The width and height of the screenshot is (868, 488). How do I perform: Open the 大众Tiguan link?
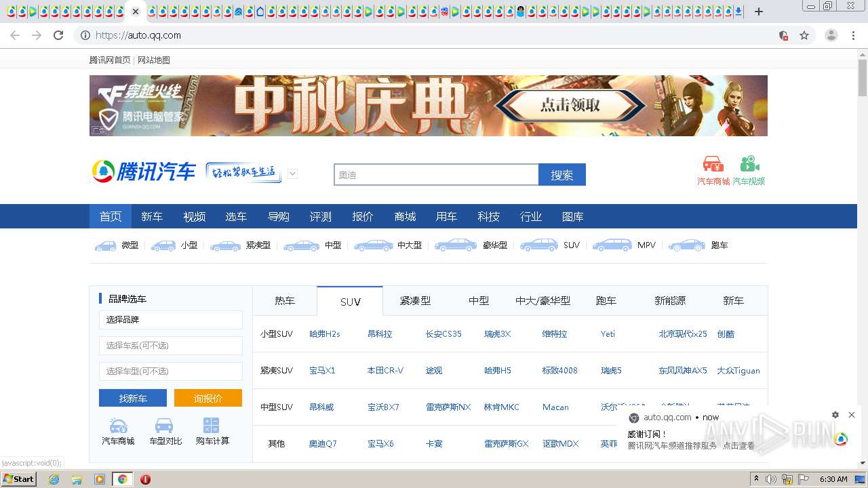(738, 371)
